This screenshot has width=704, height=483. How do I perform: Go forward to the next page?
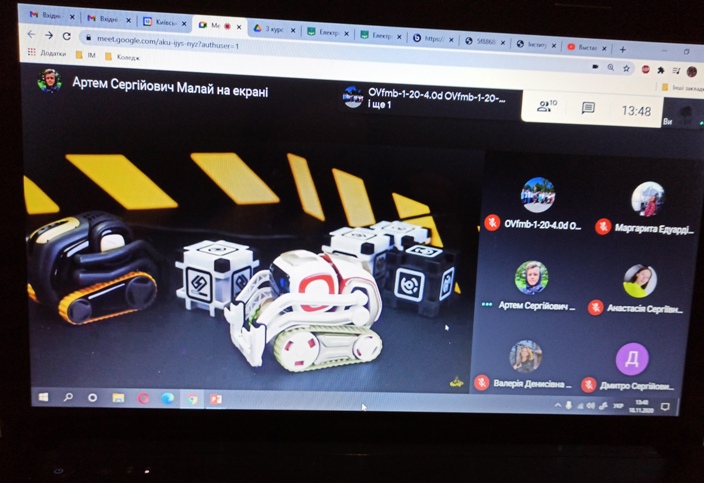(48, 35)
